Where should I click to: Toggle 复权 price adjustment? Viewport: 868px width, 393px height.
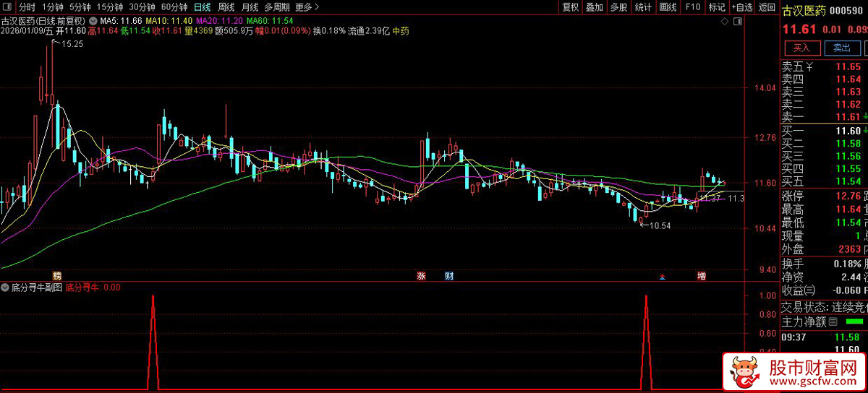(570, 7)
